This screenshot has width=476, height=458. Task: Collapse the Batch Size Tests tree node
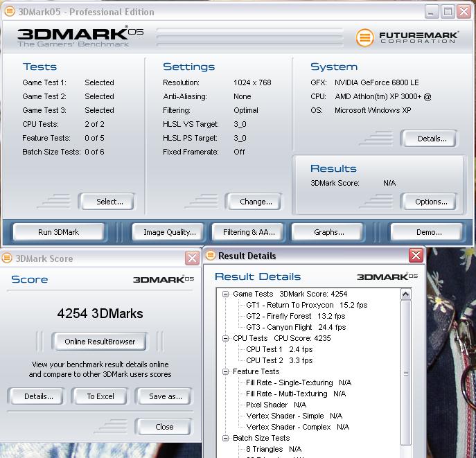tap(225, 438)
